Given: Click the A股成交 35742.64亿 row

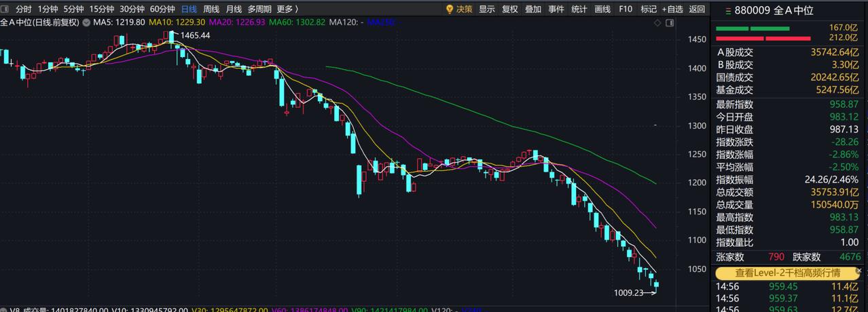Looking at the screenshot, I should click(789, 52).
